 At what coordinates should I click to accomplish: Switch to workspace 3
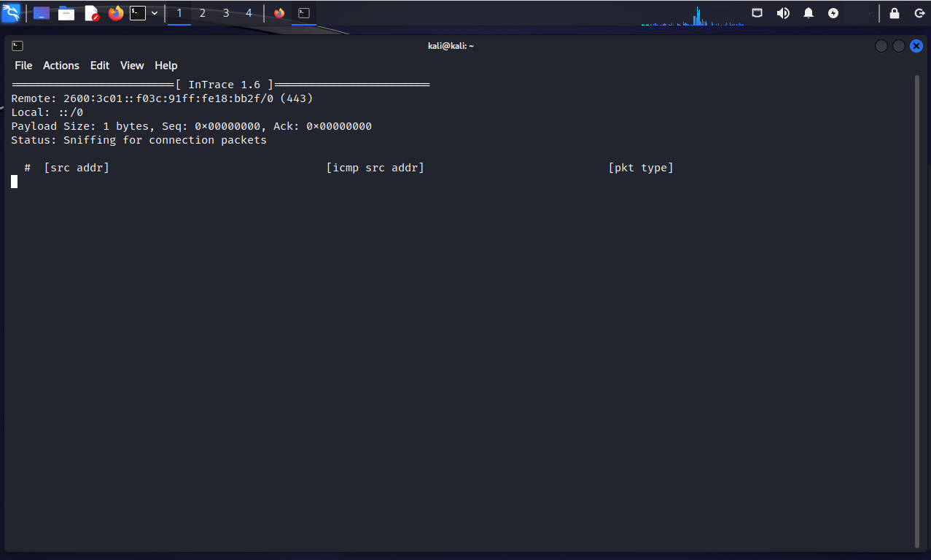tap(226, 13)
